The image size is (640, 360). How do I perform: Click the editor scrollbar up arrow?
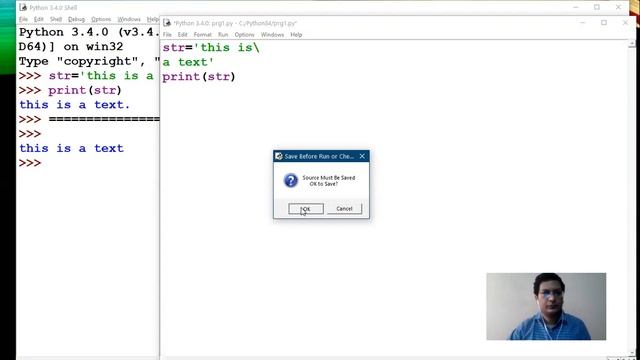pos(631,44)
